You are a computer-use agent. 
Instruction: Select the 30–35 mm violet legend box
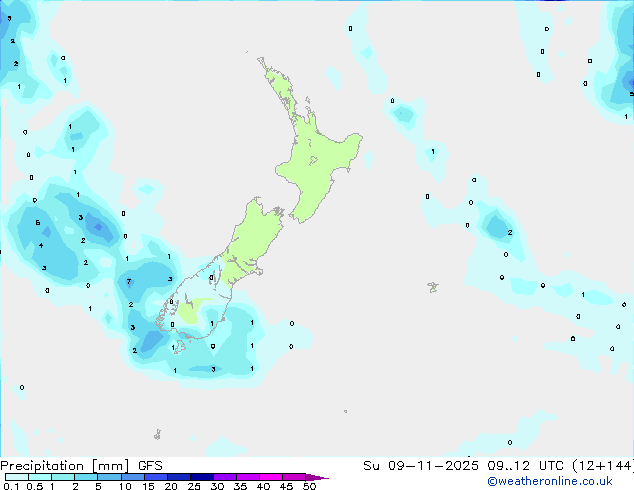click(225, 477)
